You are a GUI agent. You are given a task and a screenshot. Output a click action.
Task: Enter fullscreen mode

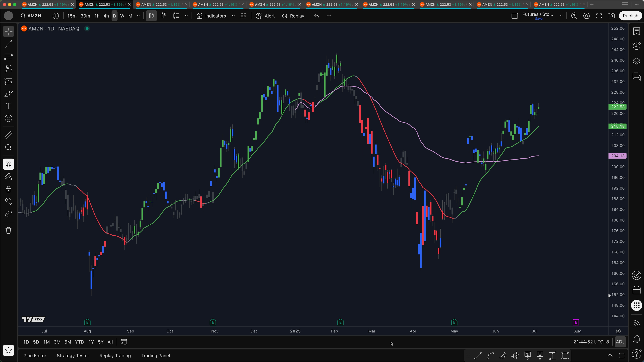coord(599,16)
